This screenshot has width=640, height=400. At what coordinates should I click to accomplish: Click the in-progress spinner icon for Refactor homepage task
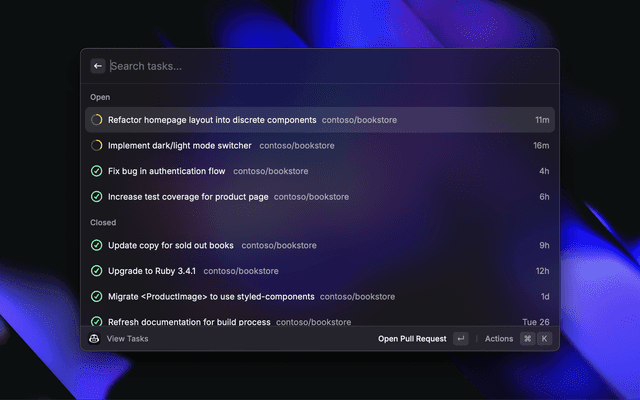point(97,120)
